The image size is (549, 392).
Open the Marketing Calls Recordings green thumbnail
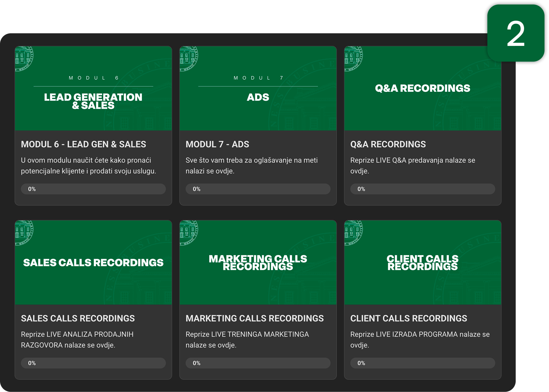[258, 262]
